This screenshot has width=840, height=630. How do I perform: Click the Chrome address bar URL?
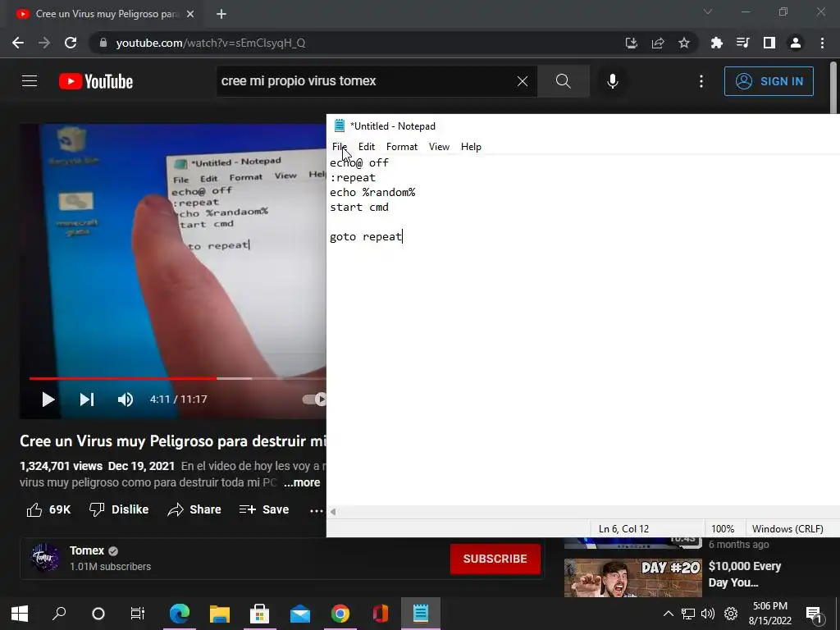(x=211, y=43)
